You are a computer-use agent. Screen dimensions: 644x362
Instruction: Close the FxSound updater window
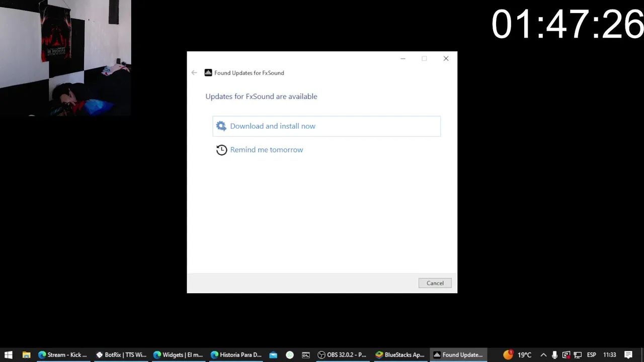tap(446, 59)
